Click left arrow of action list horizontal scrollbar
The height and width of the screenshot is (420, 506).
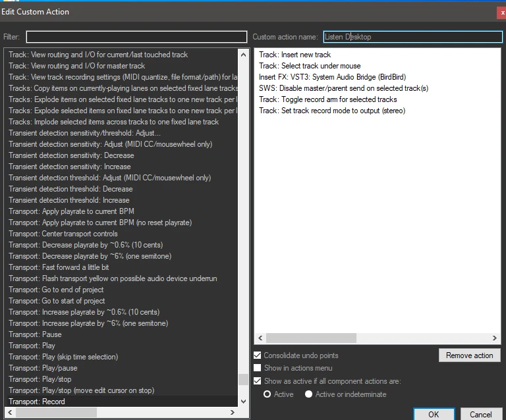(9, 412)
